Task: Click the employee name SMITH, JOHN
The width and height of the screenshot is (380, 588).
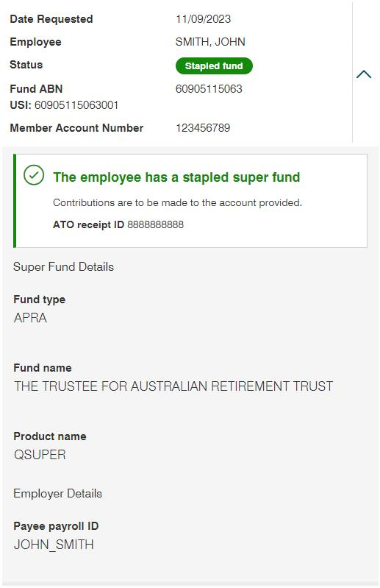Action: coord(210,42)
